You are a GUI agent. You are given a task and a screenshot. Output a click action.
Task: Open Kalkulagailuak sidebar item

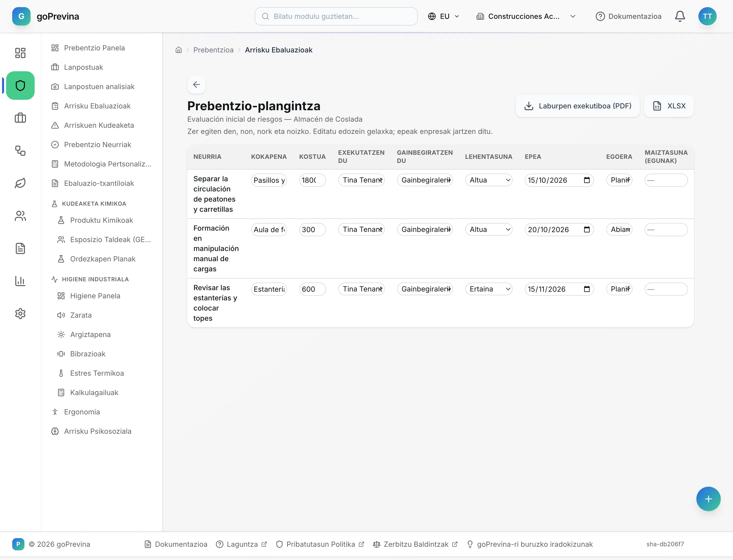(105, 393)
